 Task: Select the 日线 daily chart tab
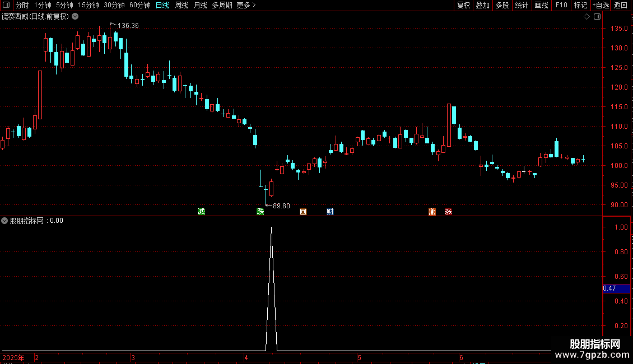click(x=162, y=5)
